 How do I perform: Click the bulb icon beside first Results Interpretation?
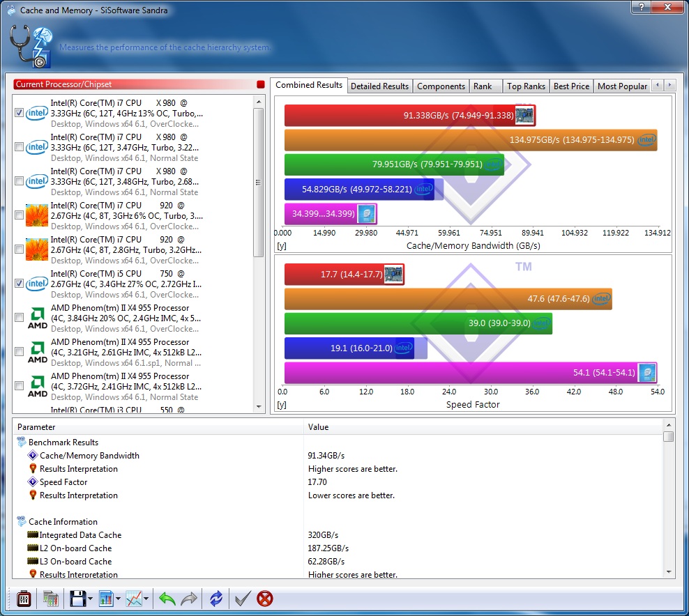33,468
